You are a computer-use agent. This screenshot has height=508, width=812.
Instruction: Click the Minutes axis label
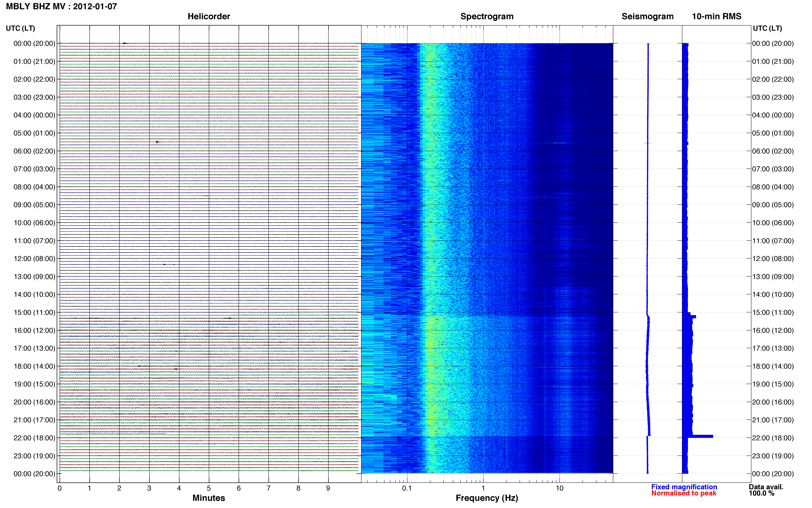coord(208,498)
